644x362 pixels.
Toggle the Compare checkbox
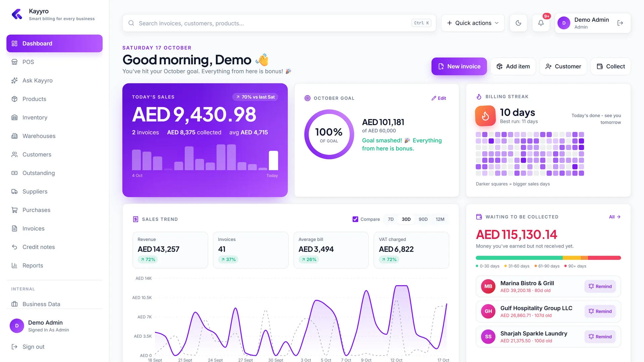point(355,219)
